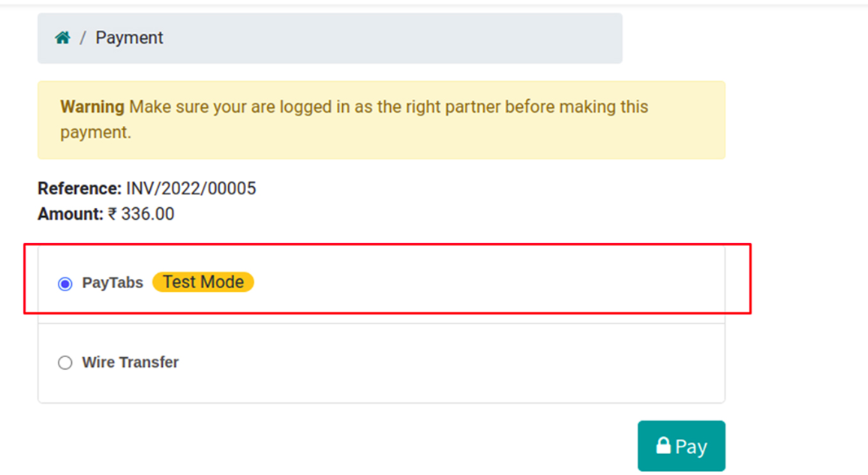Click the Wire Transfer label text
The height and width of the screenshot is (475, 868).
[131, 362]
